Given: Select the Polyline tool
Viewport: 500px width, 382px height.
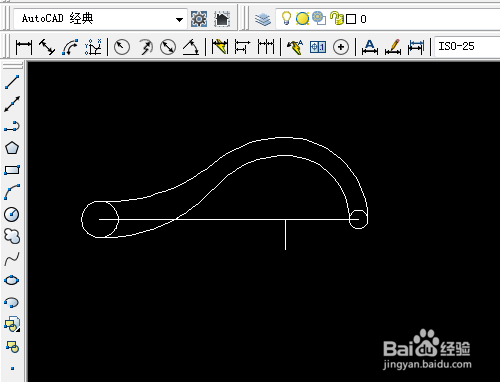Looking at the screenshot, I should [12, 126].
